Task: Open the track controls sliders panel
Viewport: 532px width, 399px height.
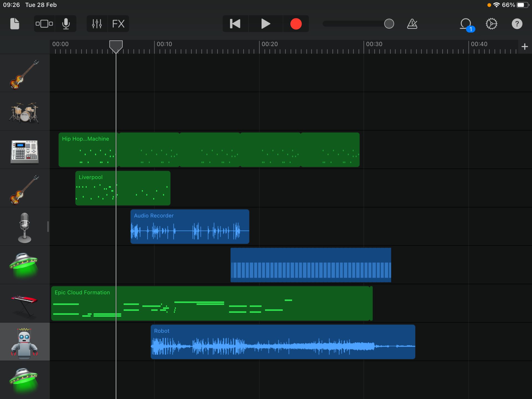Action: (97, 24)
